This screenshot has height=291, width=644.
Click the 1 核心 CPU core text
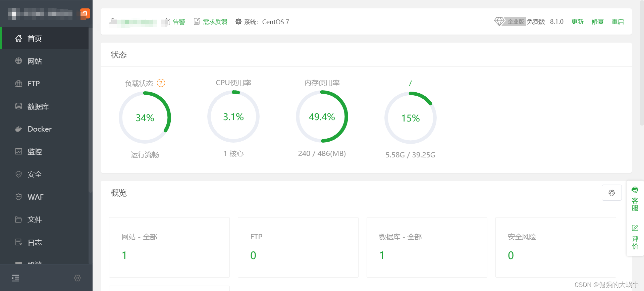(x=233, y=153)
